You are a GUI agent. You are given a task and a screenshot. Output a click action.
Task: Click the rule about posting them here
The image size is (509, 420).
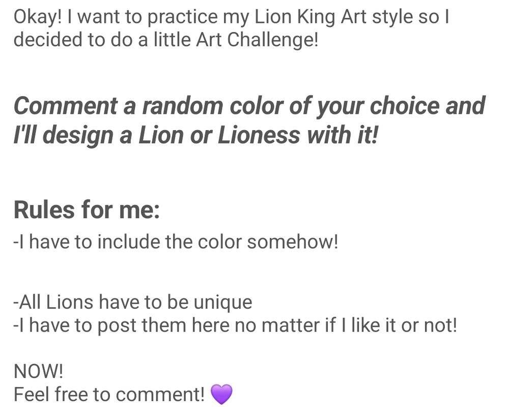[235, 325]
